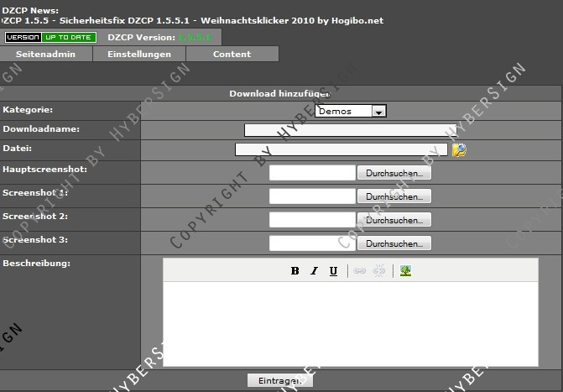The width and height of the screenshot is (563, 392).
Task: Click the remove link icon
Action: click(378, 270)
